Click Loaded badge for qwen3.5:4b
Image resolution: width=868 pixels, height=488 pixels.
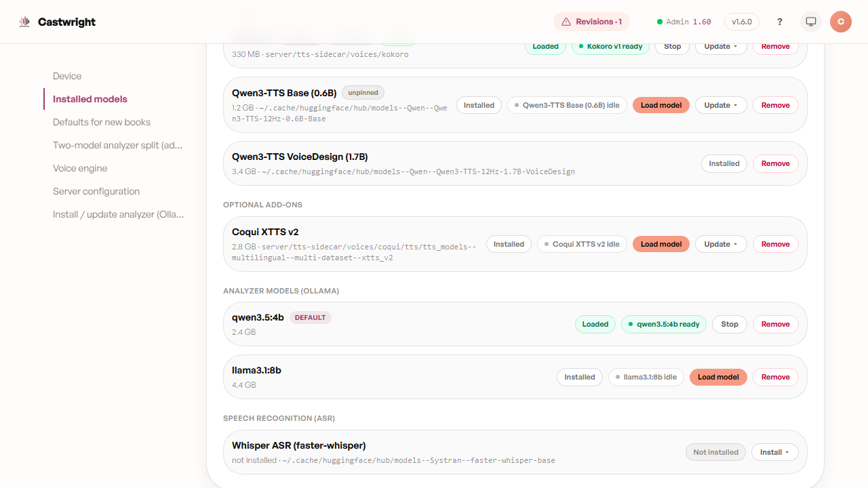[x=595, y=324]
